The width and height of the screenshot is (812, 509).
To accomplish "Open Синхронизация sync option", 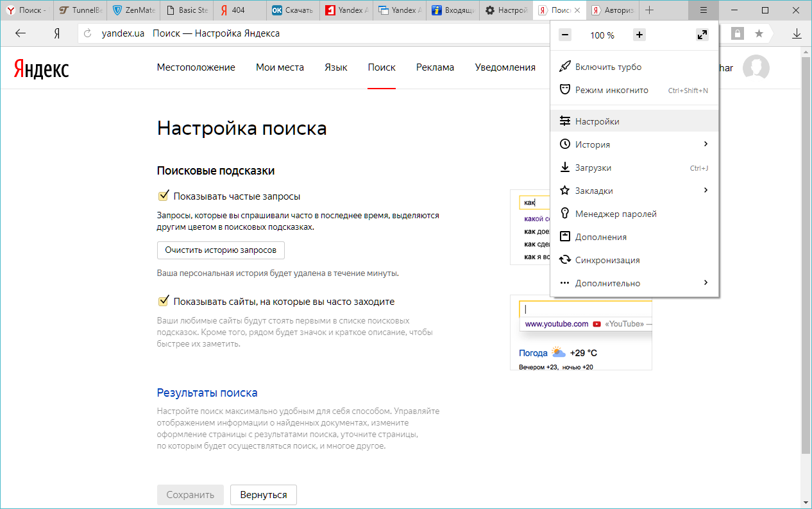I will click(x=607, y=260).
